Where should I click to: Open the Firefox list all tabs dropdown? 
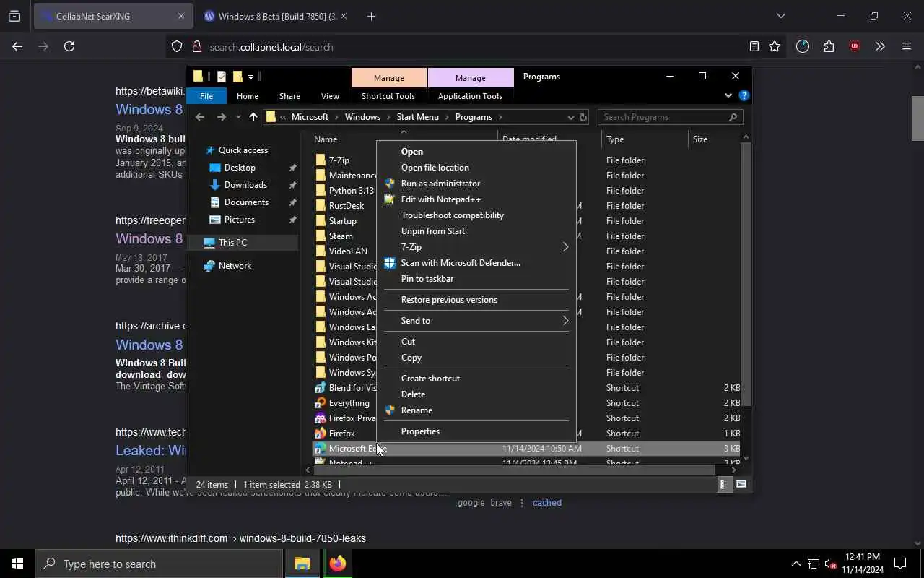pos(780,16)
